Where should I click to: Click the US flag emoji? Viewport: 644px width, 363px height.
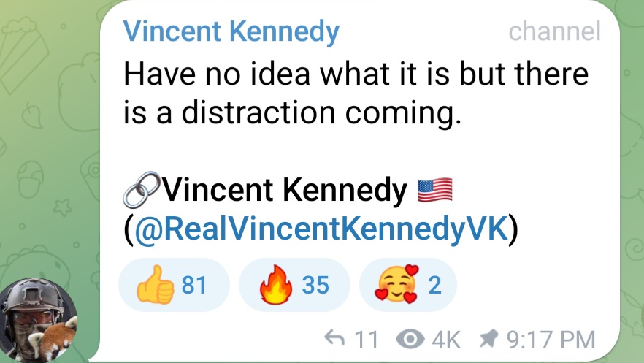(x=435, y=191)
